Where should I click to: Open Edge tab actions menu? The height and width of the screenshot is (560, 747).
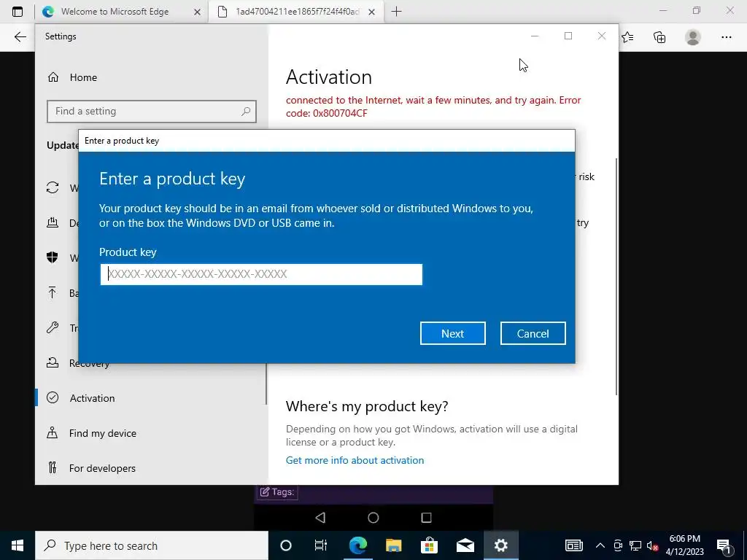coord(18,12)
